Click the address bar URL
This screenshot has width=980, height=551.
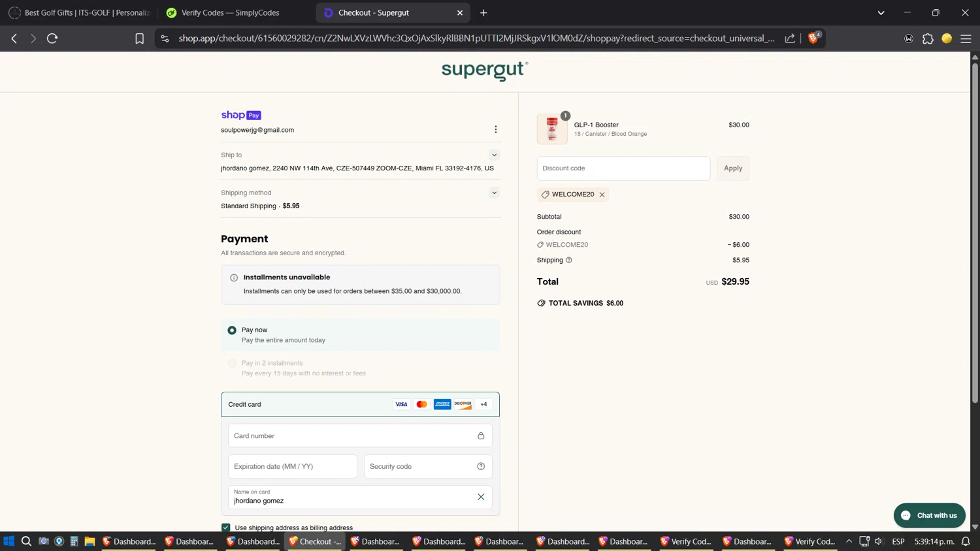(476, 39)
